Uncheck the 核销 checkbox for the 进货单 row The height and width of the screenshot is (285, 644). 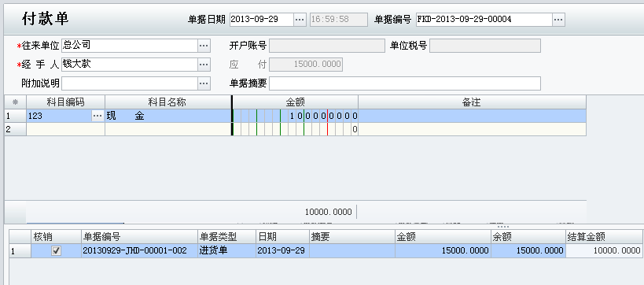point(57,250)
